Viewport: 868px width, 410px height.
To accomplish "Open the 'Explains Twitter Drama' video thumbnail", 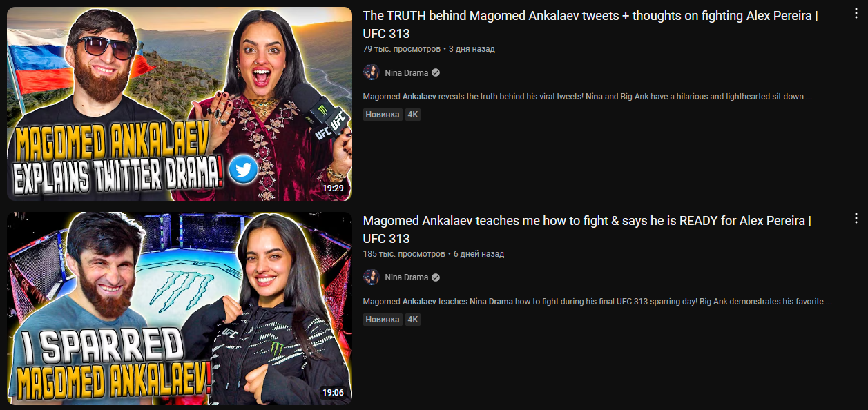I will click(x=180, y=104).
